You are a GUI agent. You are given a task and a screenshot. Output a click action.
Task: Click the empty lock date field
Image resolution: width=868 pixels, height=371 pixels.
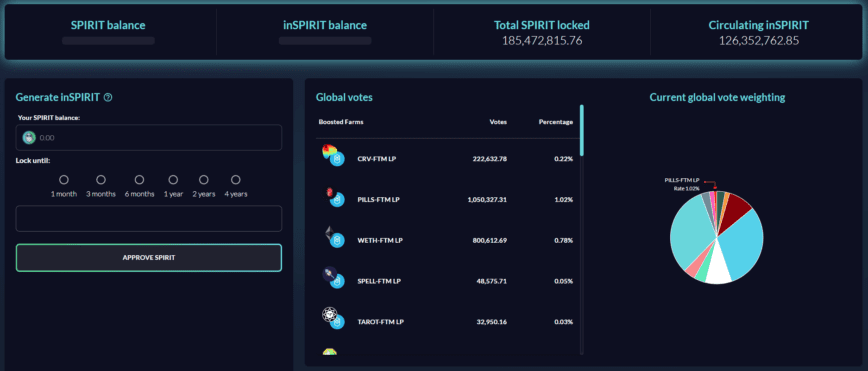[x=149, y=218]
